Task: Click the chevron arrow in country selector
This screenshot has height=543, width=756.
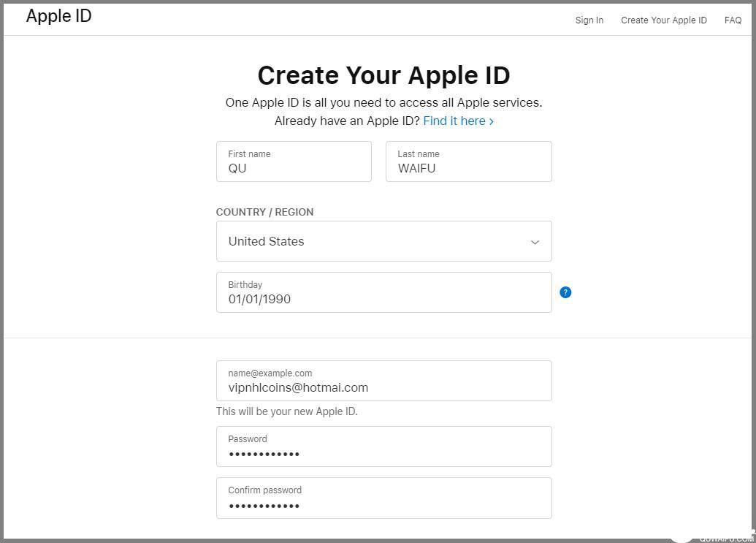Action: click(x=535, y=242)
